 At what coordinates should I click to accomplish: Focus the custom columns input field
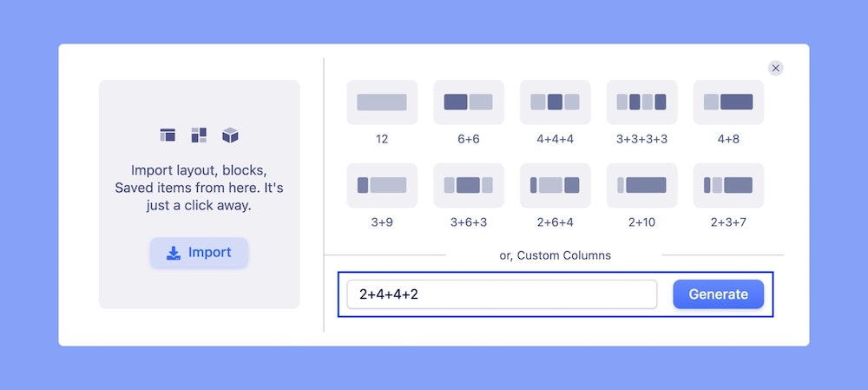(x=502, y=294)
